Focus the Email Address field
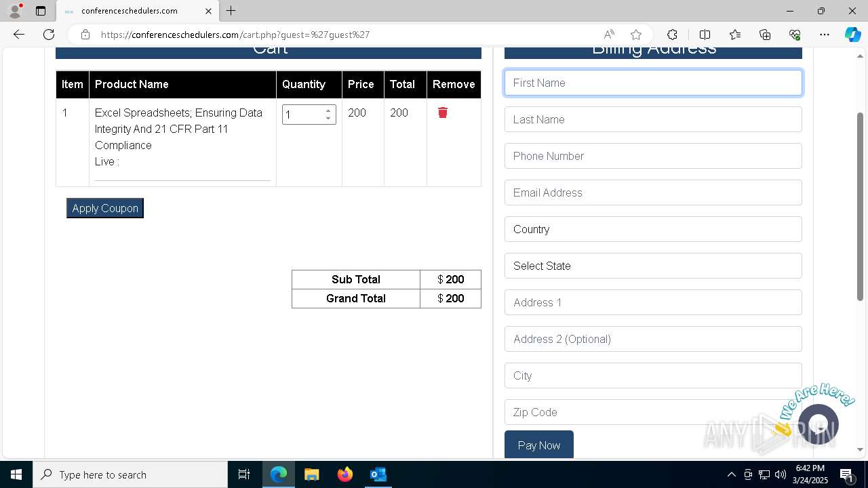 click(653, 192)
